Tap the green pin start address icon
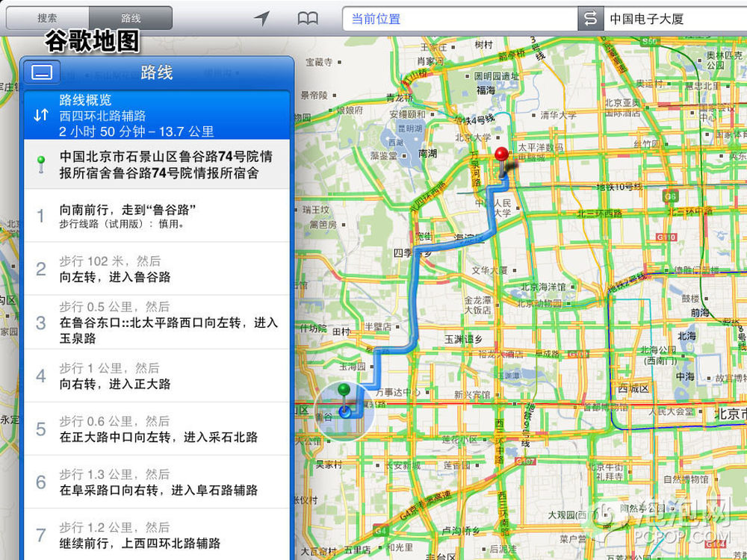The width and height of the screenshot is (747, 560). 41,164
